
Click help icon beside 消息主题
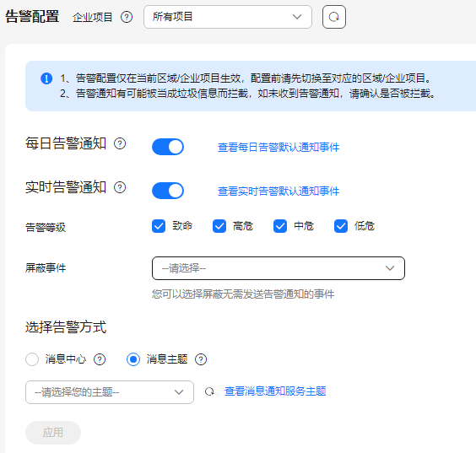coord(201,359)
